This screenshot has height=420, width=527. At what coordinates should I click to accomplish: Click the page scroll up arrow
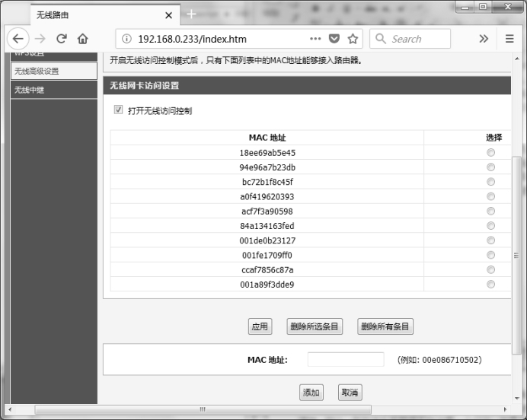(x=517, y=59)
